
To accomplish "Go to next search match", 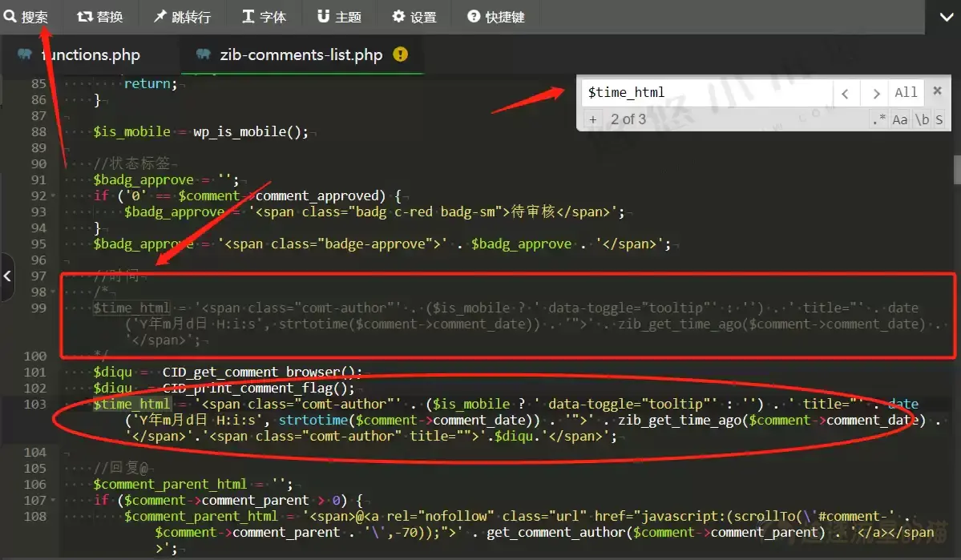I will (x=876, y=93).
